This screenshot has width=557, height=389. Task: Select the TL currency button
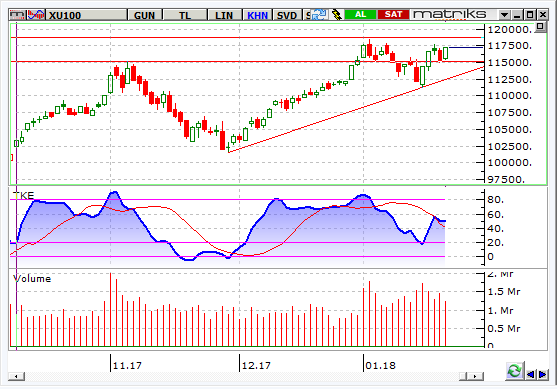coord(185,15)
